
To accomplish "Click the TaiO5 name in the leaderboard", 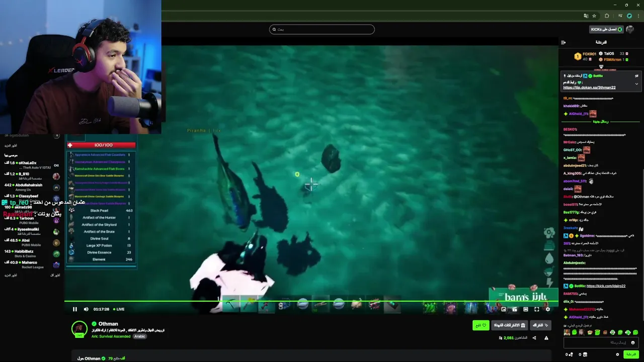I will (609, 53).
